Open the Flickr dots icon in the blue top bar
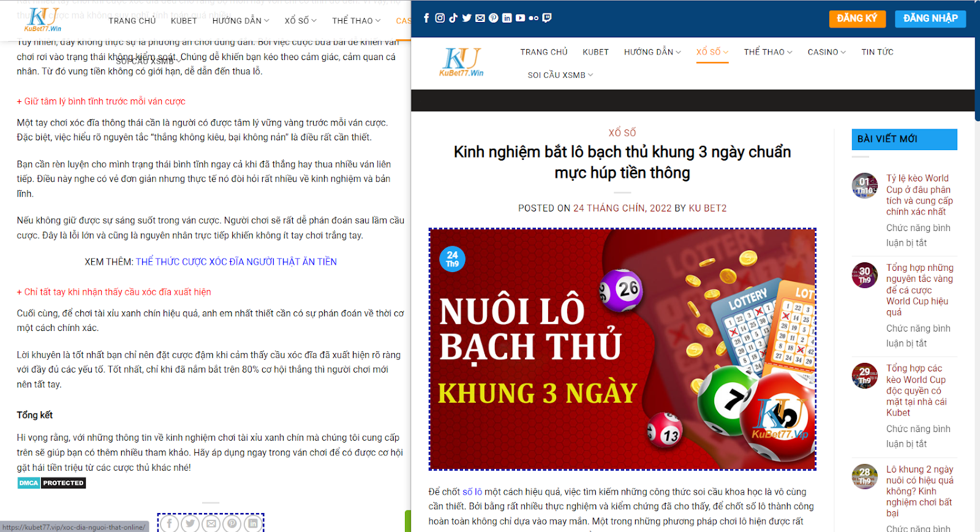Viewport: 980px width, 532px height. point(533,18)
